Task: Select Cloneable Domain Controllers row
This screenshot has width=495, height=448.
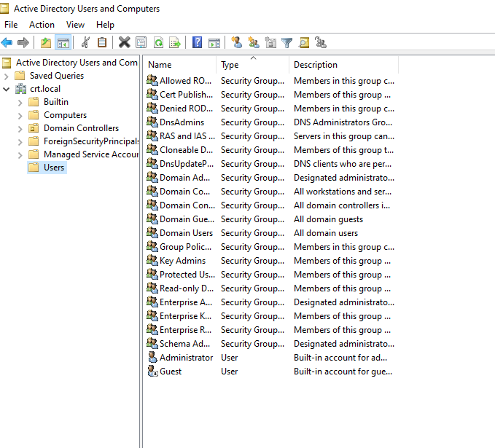Action: tap(271, 149)
